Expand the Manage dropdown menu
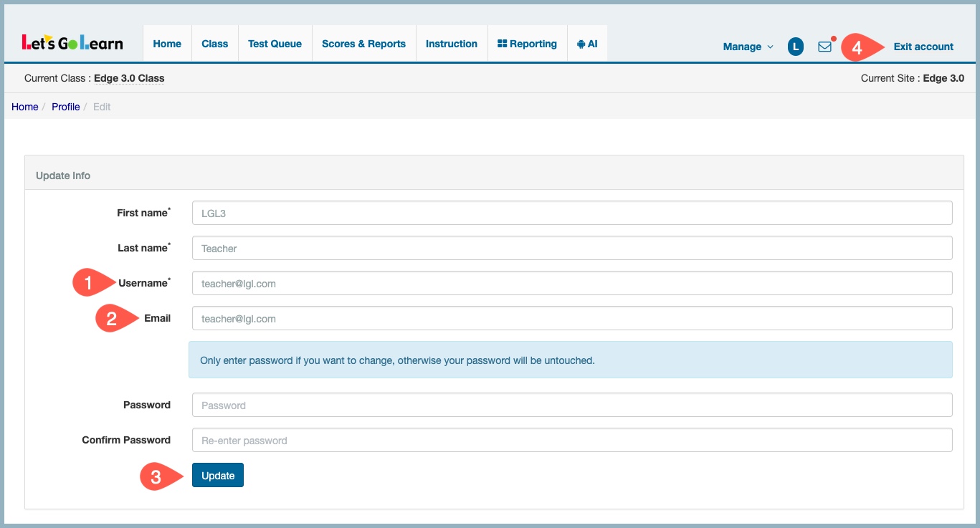 coord(748,47)
